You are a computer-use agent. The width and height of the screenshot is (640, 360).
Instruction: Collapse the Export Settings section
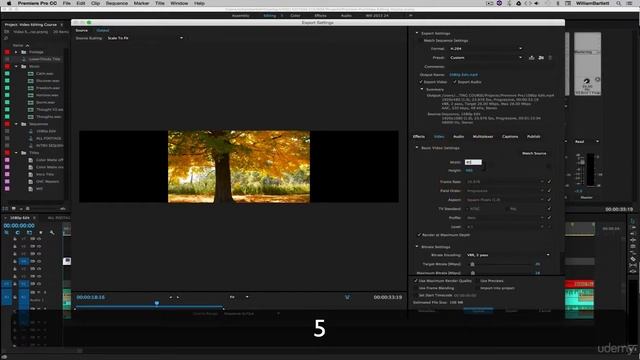tap(417, 33)
